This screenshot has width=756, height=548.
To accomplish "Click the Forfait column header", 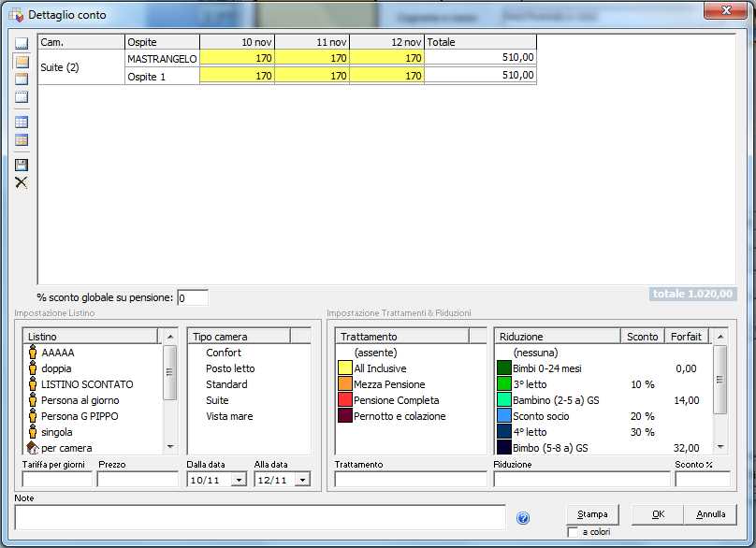I will tap(686, 337).
